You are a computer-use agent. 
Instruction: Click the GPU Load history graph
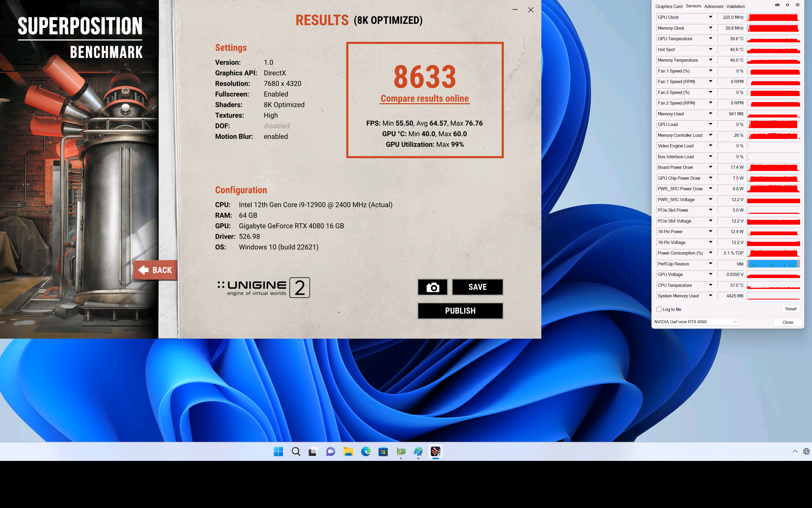(x=773, y=124)
